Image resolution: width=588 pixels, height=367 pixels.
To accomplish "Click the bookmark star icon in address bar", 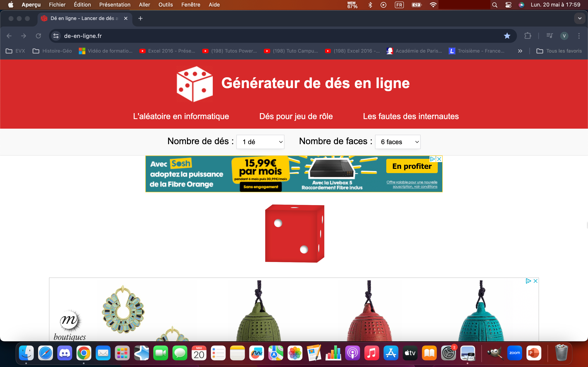I will [507, 36].
